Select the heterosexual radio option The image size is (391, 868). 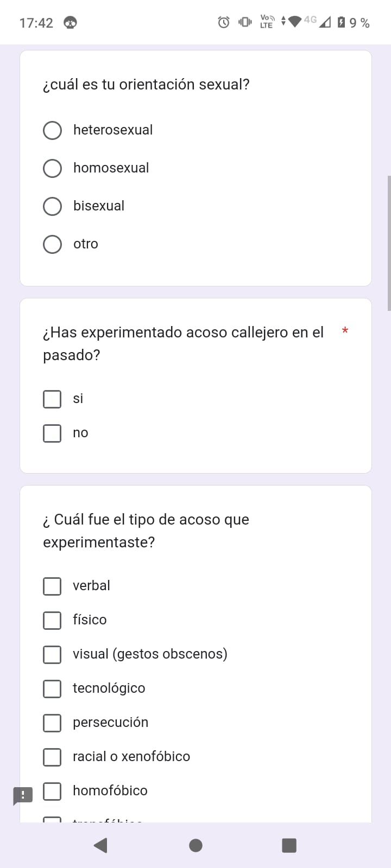(52, 130)
